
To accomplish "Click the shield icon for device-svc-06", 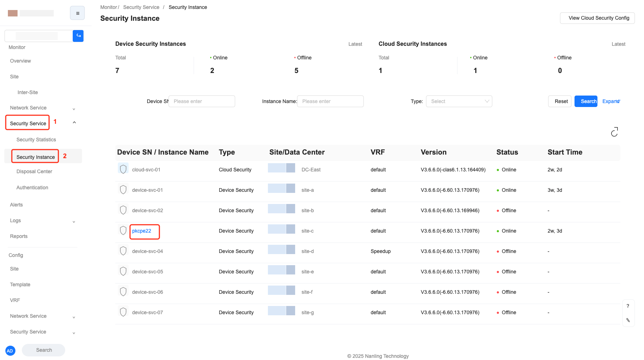I will 123,292.
